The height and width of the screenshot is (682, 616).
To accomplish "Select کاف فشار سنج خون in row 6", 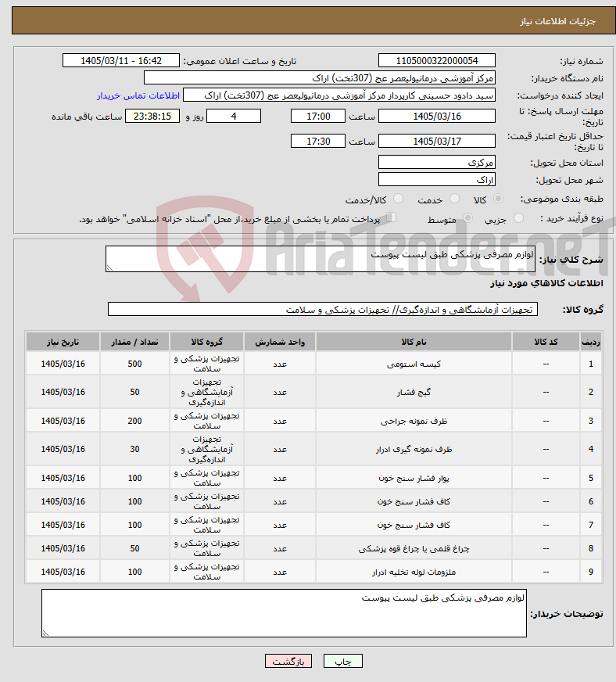I will (x=414, y=501).
